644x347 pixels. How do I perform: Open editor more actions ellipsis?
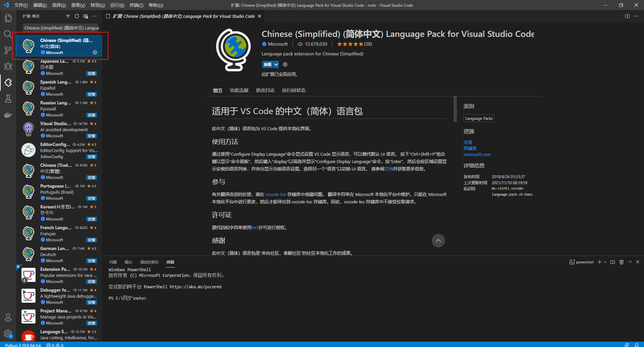coord(636,16)
